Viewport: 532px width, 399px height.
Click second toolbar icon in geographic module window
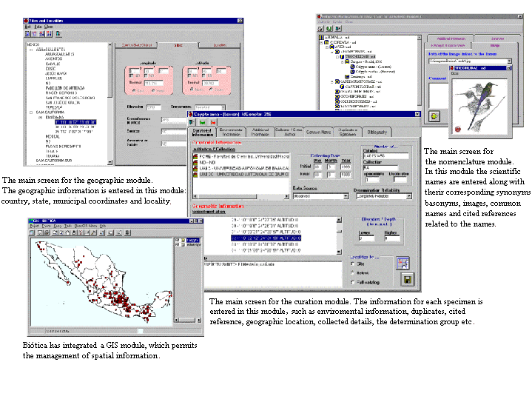coord(34,33)
